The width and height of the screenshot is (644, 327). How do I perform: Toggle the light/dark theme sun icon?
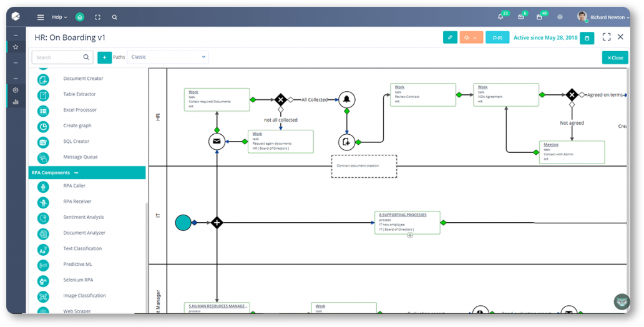click(x=559, y=17)
